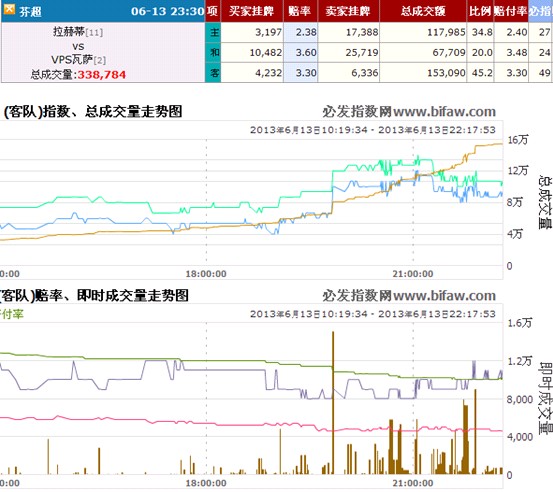Click the 18:00:00 marker on lower chart
This screenshot has height=492, width=553.
[x=206, y=483]
